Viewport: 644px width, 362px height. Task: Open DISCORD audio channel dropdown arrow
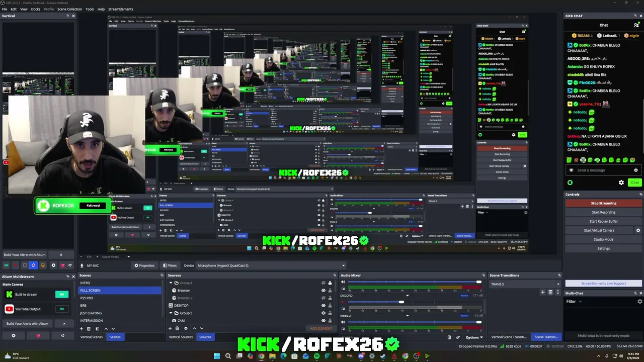click(407, 296)
